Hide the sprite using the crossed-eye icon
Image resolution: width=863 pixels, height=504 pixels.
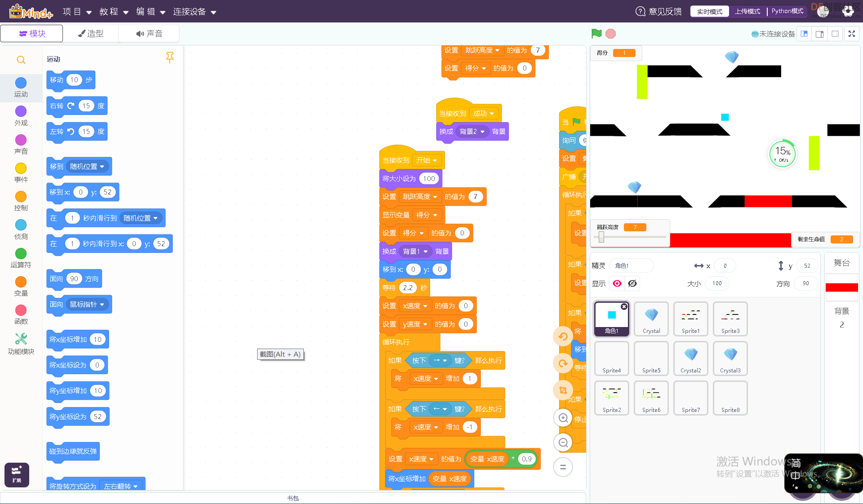tap(632, 283)
